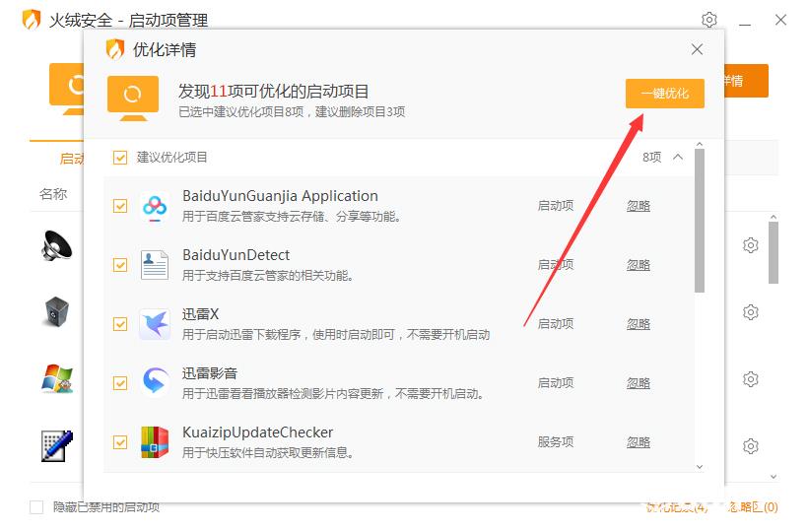This screenshot has width=808, height=532.
Task: Collapse the 建议优化项目 group chevron
Action: click(x=678, y=157)
